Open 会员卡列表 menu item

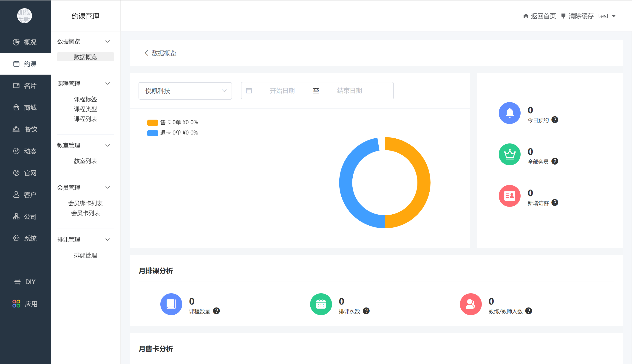click(x=85, y=213)
